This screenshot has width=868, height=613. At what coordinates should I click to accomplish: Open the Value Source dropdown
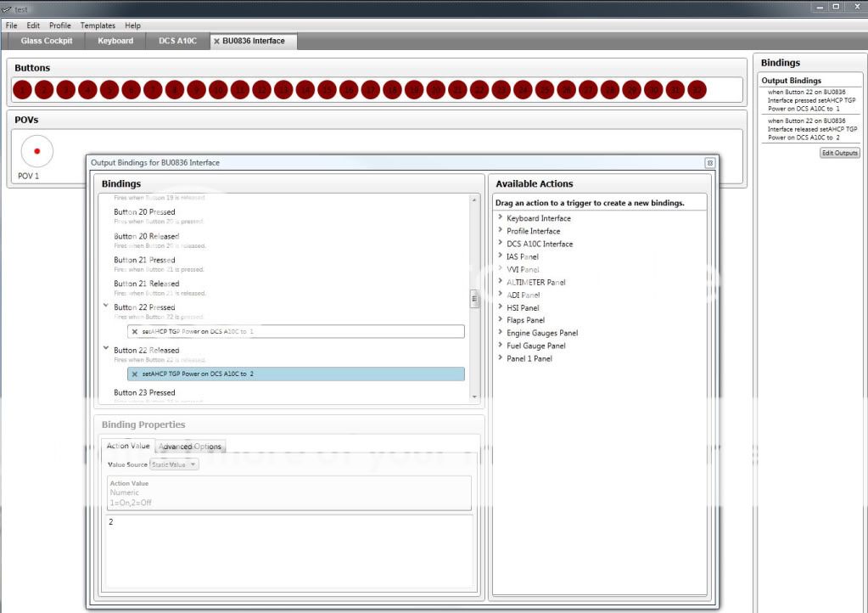174,464
